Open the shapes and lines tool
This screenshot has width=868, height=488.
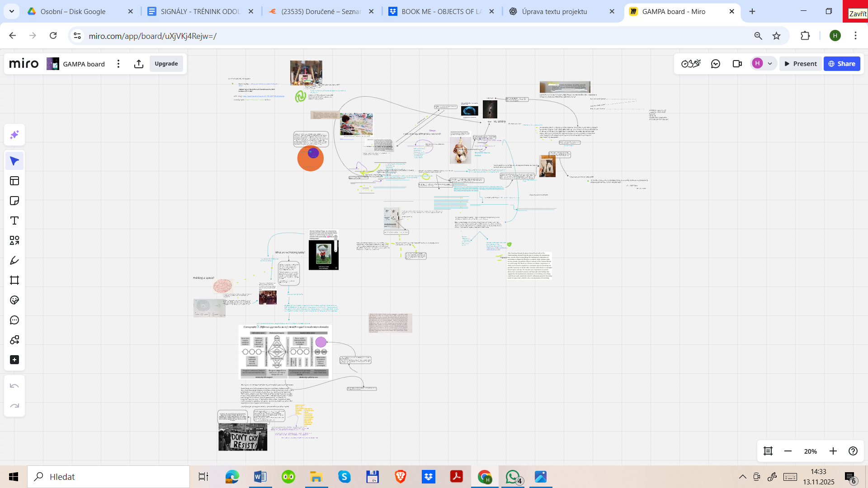14,240
